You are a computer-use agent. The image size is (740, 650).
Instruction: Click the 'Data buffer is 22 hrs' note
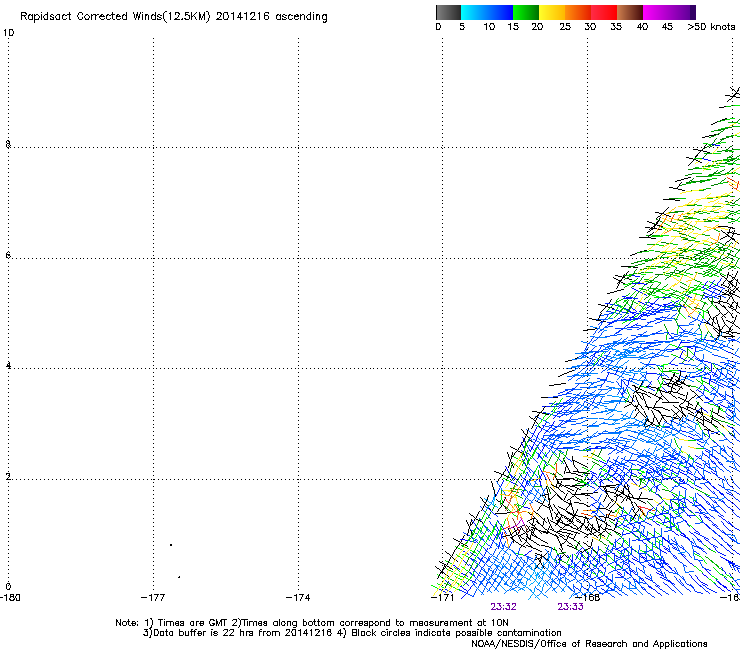point(352,633)
